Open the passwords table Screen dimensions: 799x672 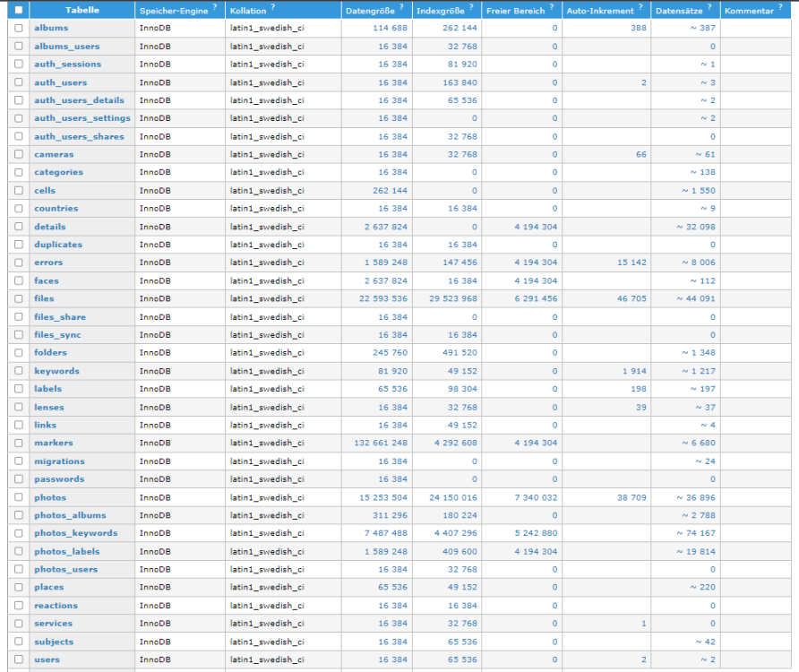pyautogui.click(x=59, y=479)
